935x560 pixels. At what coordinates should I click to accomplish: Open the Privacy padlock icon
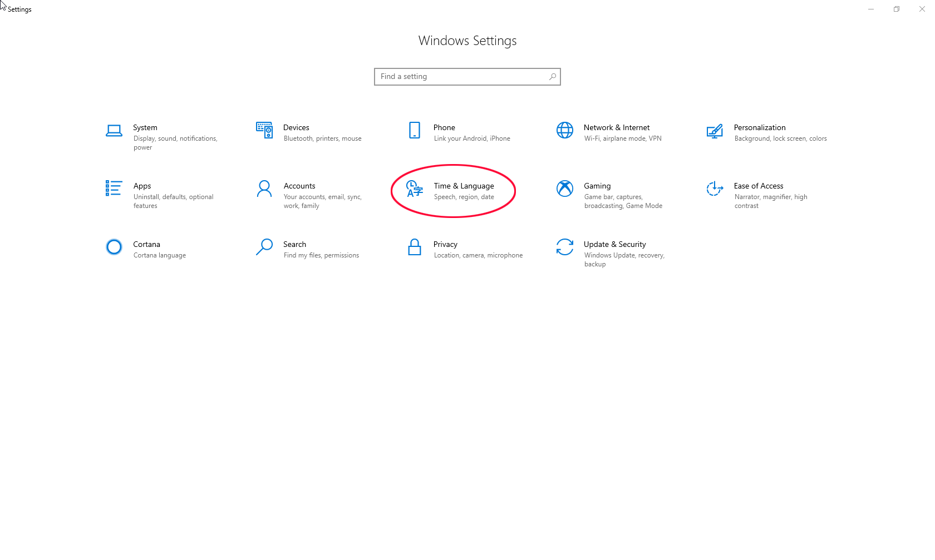(x=415, y=247)
